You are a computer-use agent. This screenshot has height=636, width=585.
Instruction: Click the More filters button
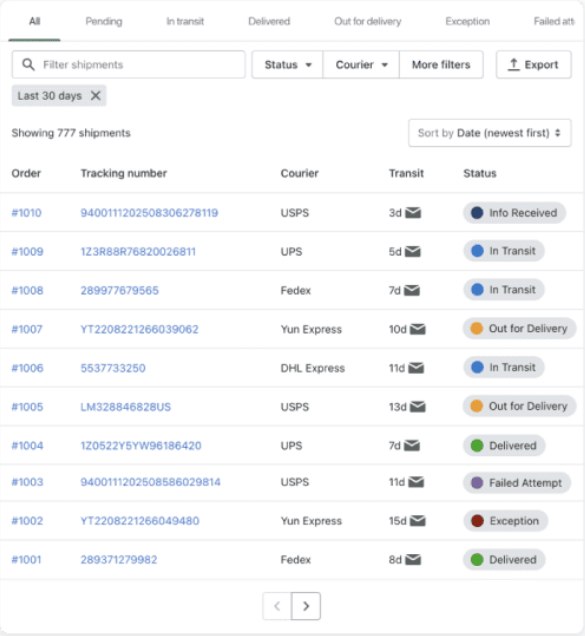point(441,64)
